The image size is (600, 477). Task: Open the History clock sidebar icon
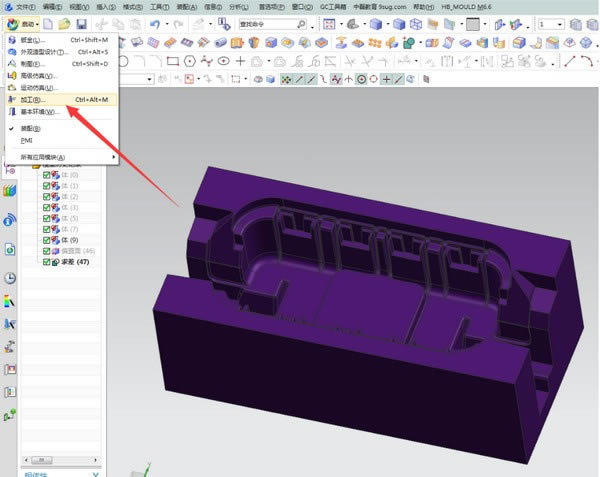10,278
